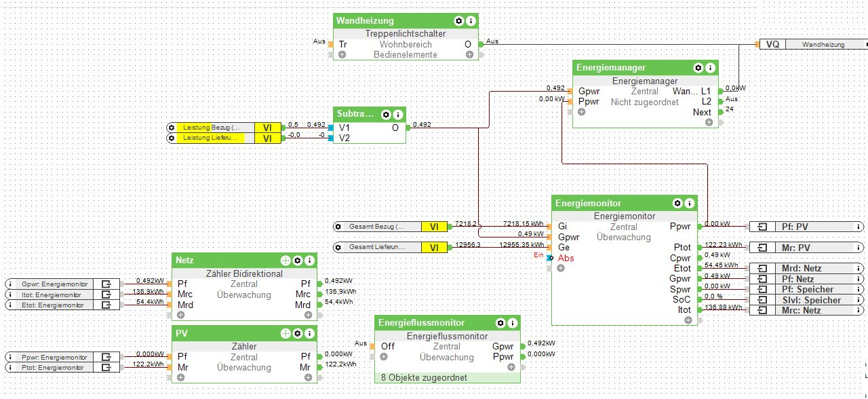The image size is (868, 399).
Task: Expand more outputs on Energiemanager block
Action: click(709, 122)
